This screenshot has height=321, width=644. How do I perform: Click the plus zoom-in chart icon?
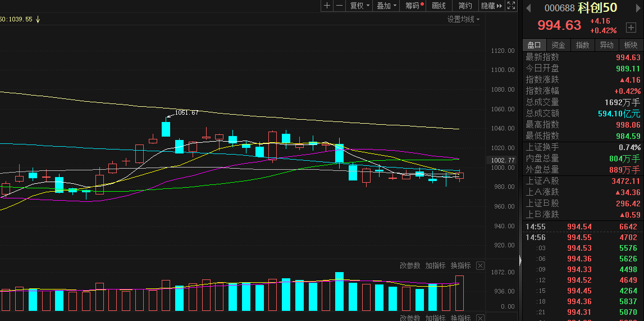point(327,6)
